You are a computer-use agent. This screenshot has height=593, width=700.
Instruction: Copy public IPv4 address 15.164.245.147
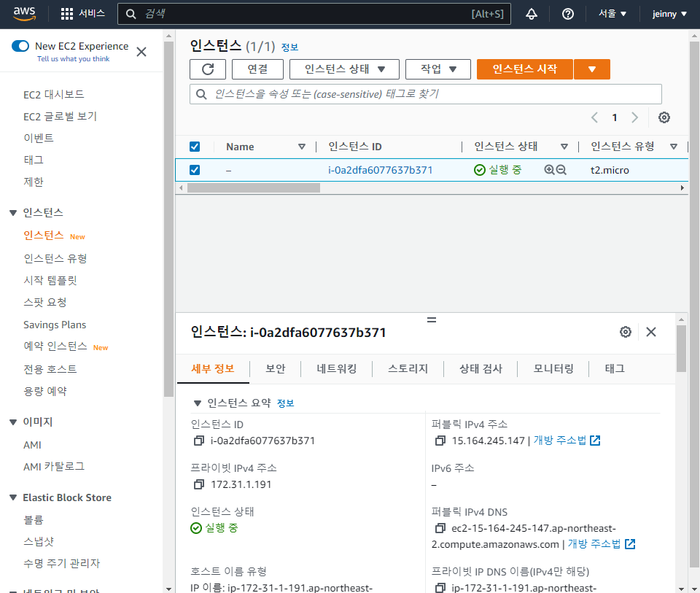click(x=440, y=441)
